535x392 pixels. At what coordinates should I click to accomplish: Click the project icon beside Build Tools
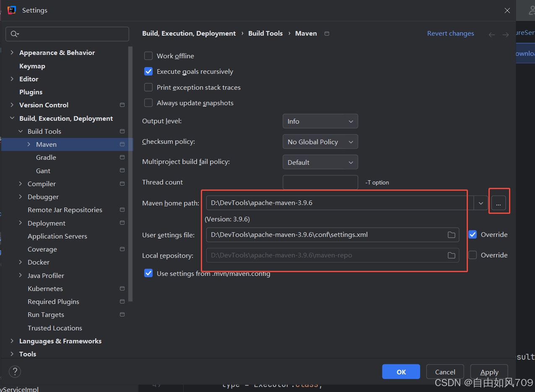point(122,131)
